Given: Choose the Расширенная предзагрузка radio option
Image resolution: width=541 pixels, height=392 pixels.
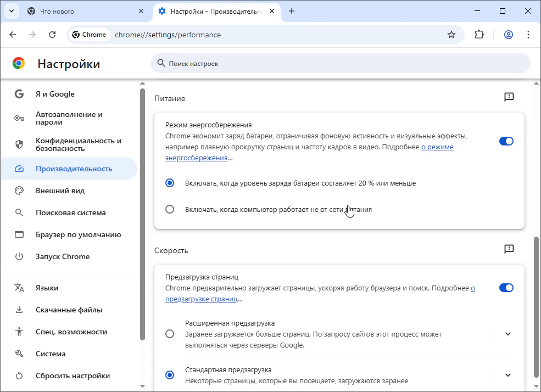Looking at the screenshot, I should tap(170, 334).
